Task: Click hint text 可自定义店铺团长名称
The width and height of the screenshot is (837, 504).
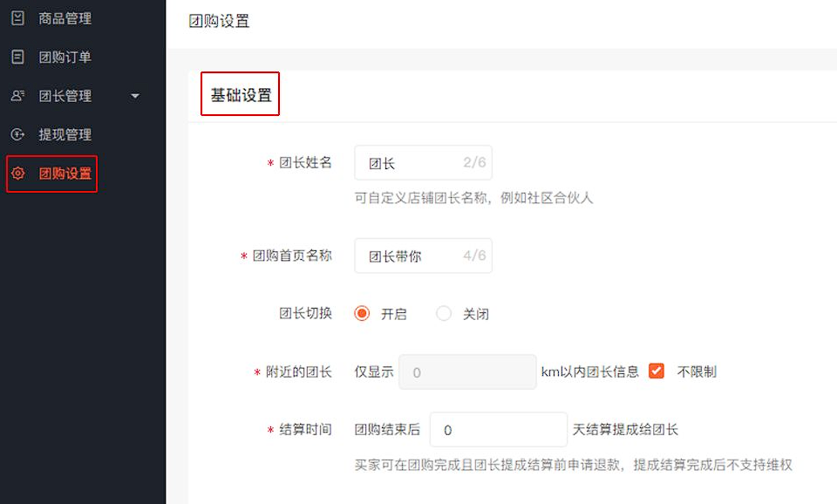Action: 473,198
